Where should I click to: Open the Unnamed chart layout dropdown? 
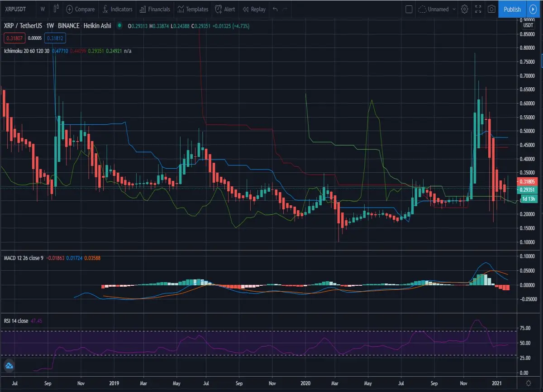coord(437,9)
